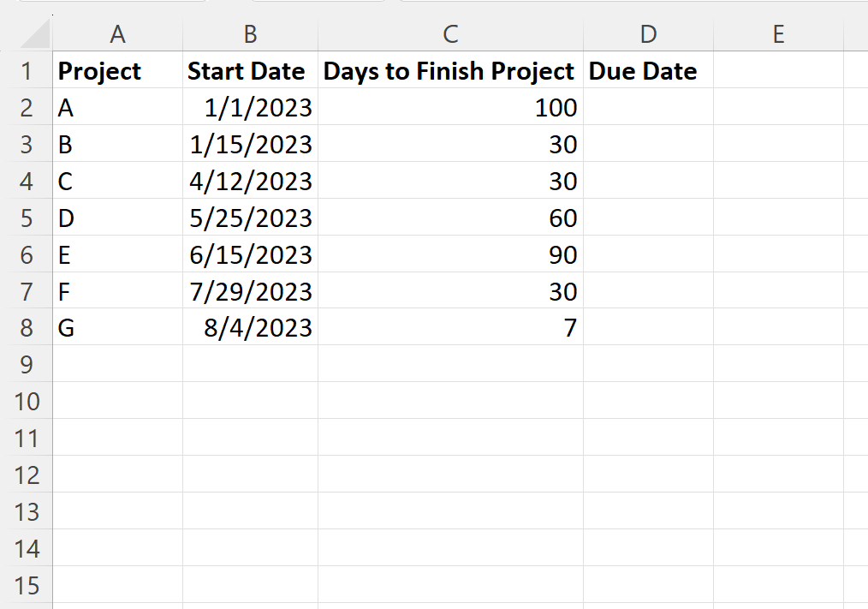Click the Project header cell
This screenshot has height=609, width=868.
tap(118, 71)
